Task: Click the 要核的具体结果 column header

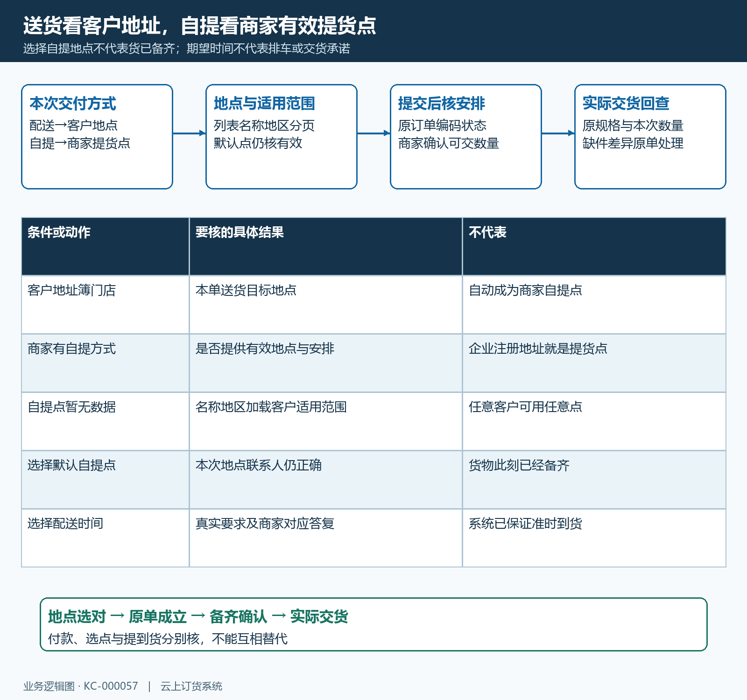Action: point(326,246)
